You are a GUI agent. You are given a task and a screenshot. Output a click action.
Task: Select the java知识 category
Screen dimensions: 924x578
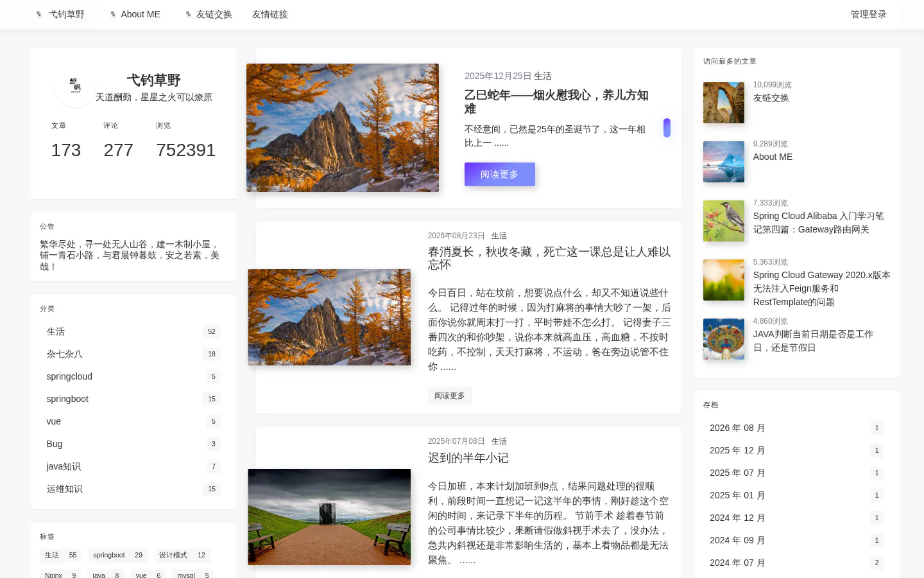(x=133, y=466)
